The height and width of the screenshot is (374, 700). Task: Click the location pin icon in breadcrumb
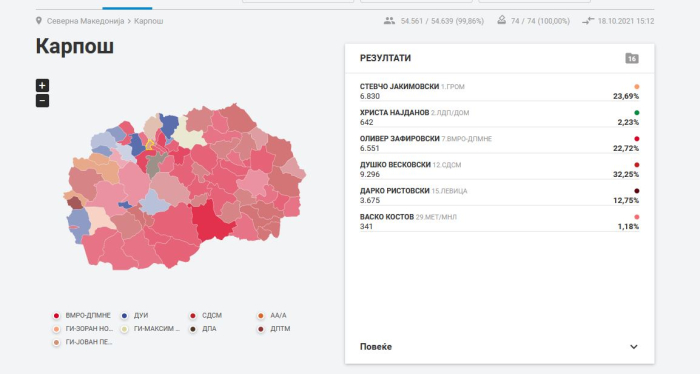(39, 21)
